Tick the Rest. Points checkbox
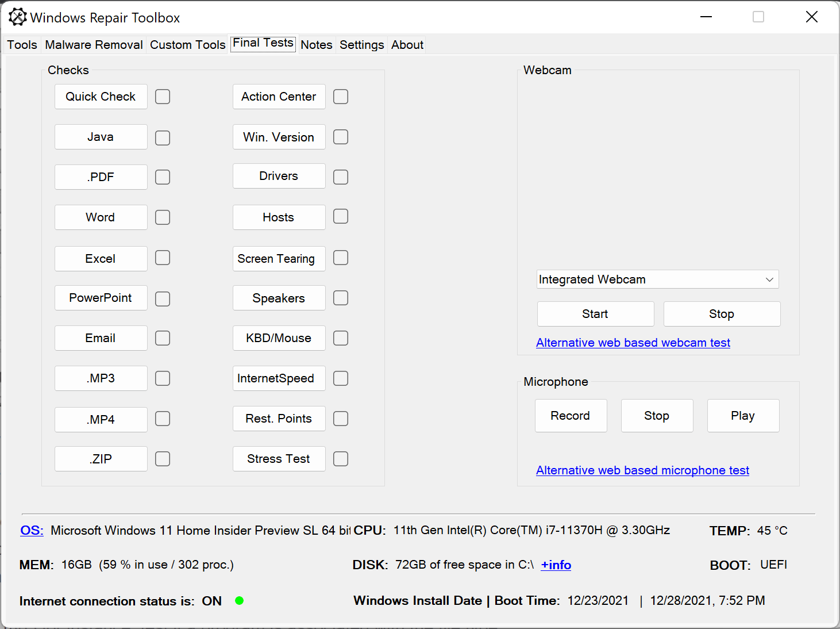Image resolution: width=840 pixels, height=629 pixels. [x=341, y=419]
